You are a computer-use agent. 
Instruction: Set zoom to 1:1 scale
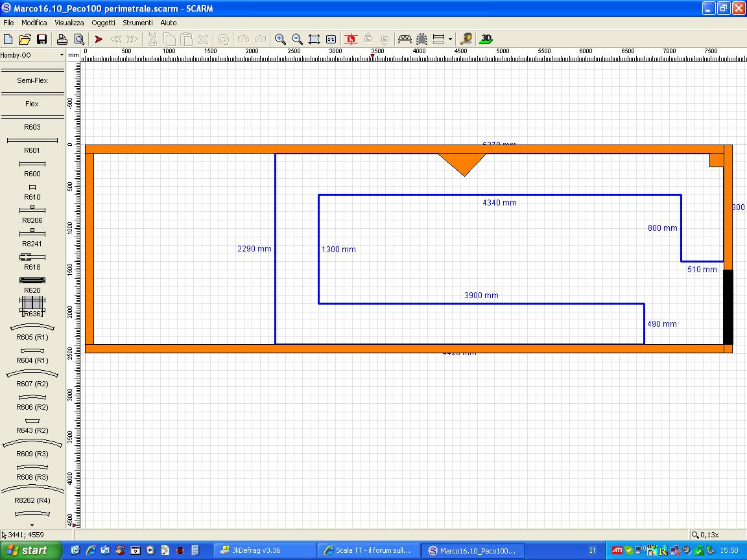point(331,39)
